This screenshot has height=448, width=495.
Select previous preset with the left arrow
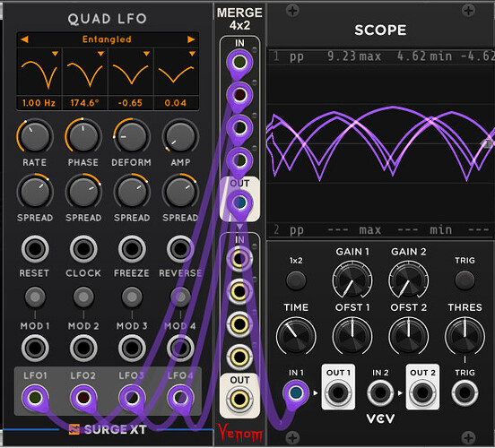click(x=24, y=39)
